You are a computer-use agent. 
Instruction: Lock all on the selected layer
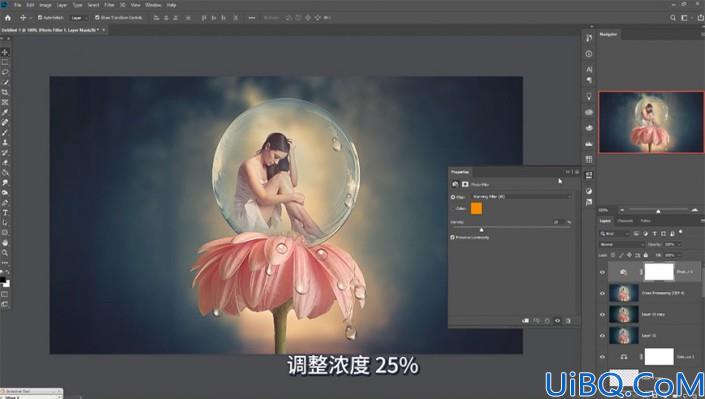(x=646, y=255)
